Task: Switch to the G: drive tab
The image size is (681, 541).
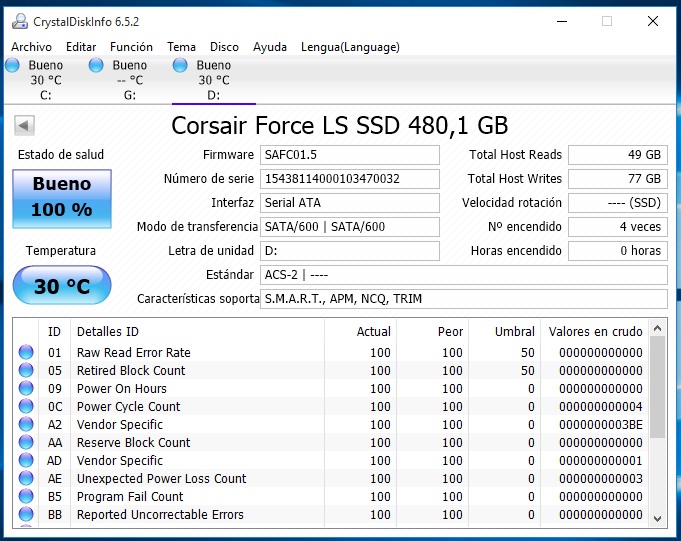Action: [x=129, y=80]
